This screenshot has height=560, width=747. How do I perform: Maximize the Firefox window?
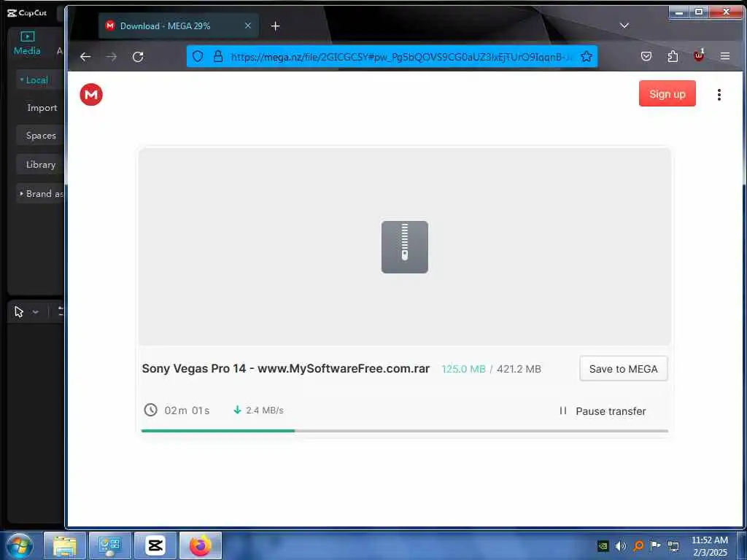[699, 12]
